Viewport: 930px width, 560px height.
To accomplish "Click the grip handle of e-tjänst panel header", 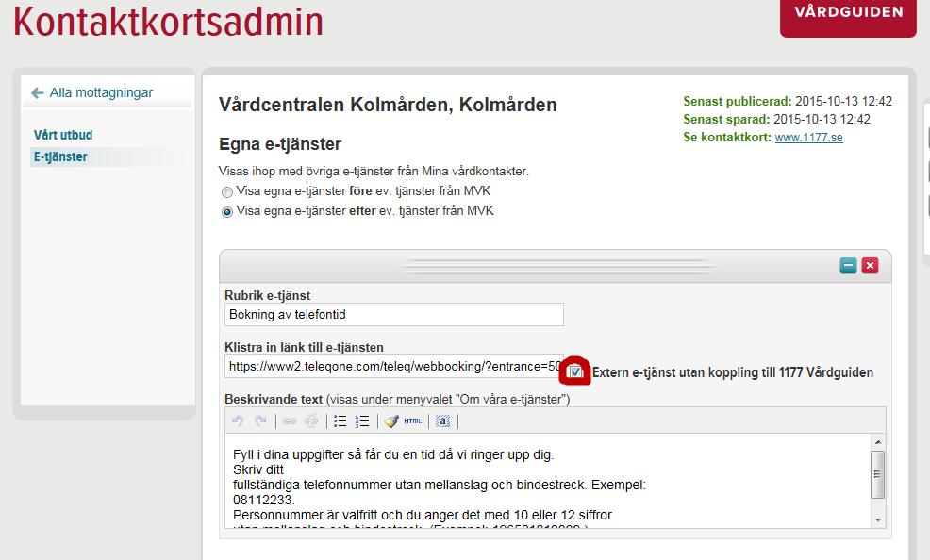I will (x=556, y=266).
